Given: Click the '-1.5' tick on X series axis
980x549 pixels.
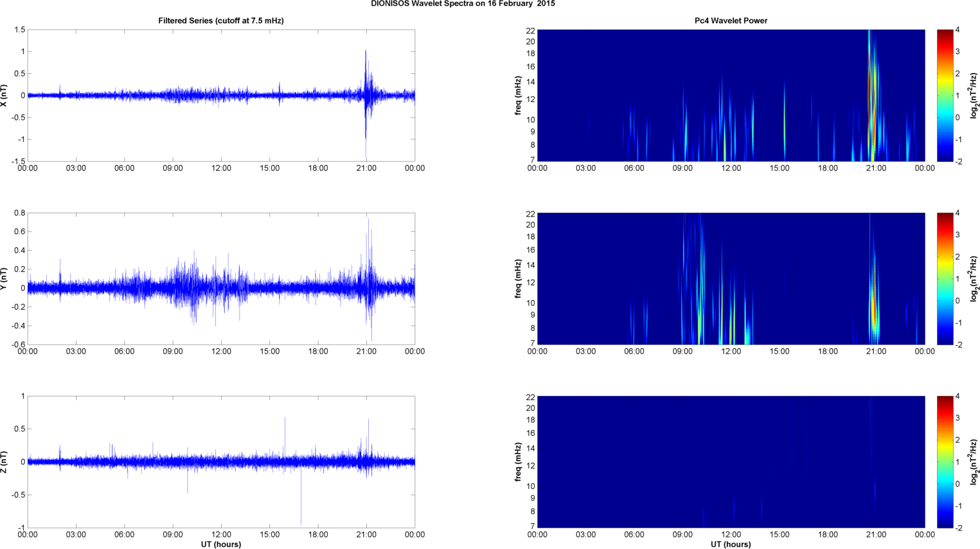Looking at the screenshot, I should (x=18, y=161).
